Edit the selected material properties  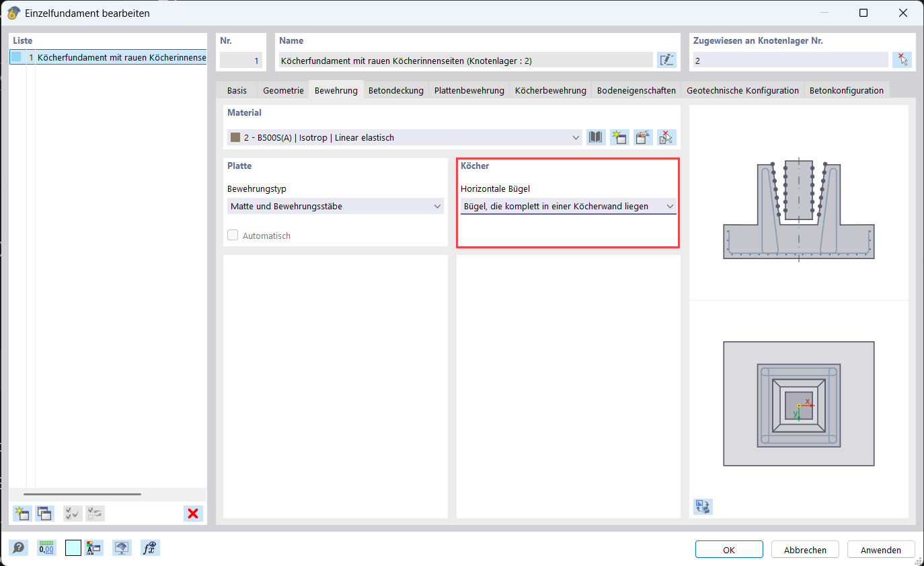[643, 137]
